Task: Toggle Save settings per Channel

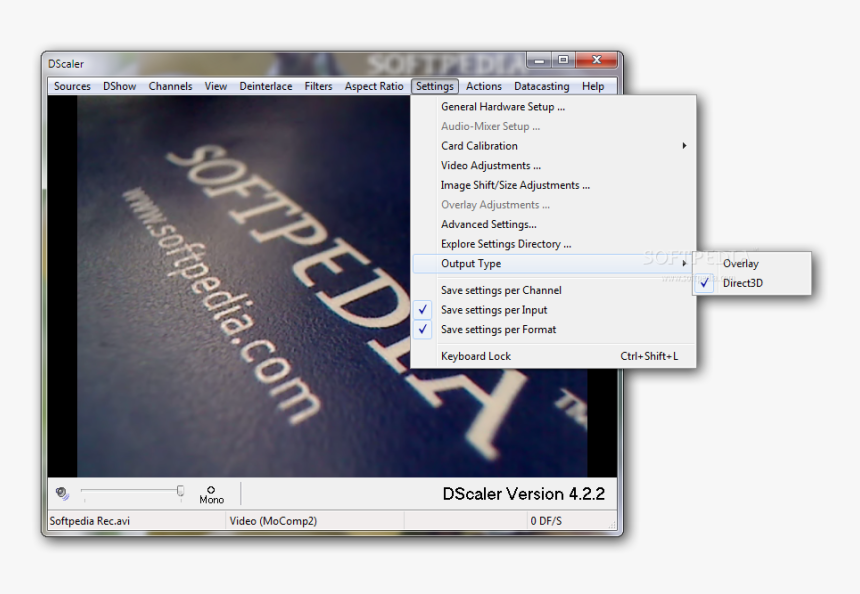Action: [x=553, y=290]
